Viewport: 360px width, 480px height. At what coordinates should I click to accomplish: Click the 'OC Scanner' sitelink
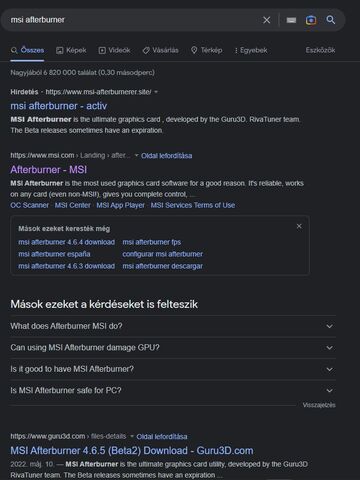click(29, 205)
